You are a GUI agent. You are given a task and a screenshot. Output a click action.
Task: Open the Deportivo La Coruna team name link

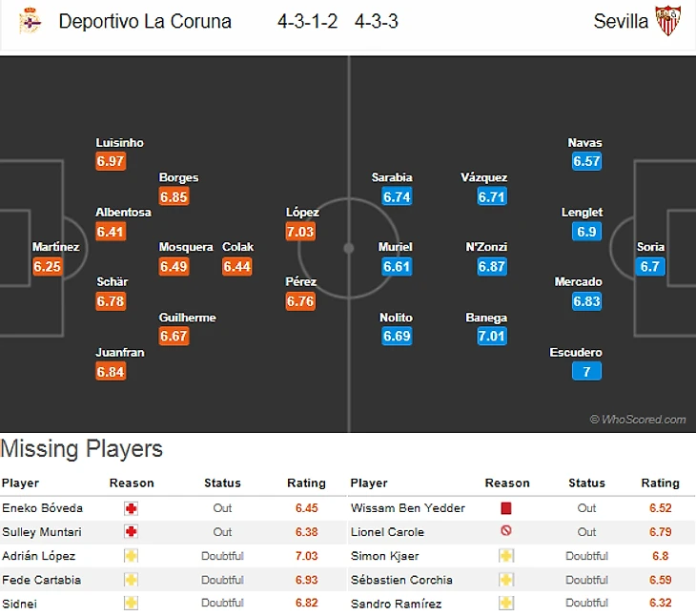click(145, 21)
